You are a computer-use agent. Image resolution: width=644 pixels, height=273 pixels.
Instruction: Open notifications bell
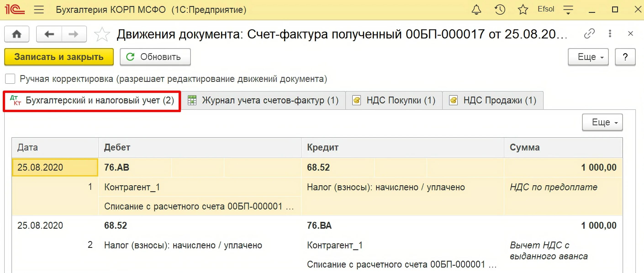click(476, 10)
